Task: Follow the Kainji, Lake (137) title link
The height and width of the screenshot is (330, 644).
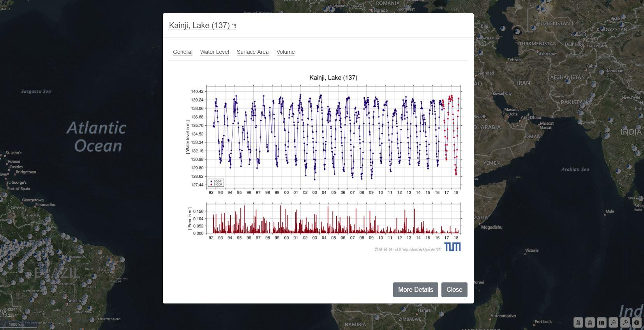Action: [x=199, y=25]
